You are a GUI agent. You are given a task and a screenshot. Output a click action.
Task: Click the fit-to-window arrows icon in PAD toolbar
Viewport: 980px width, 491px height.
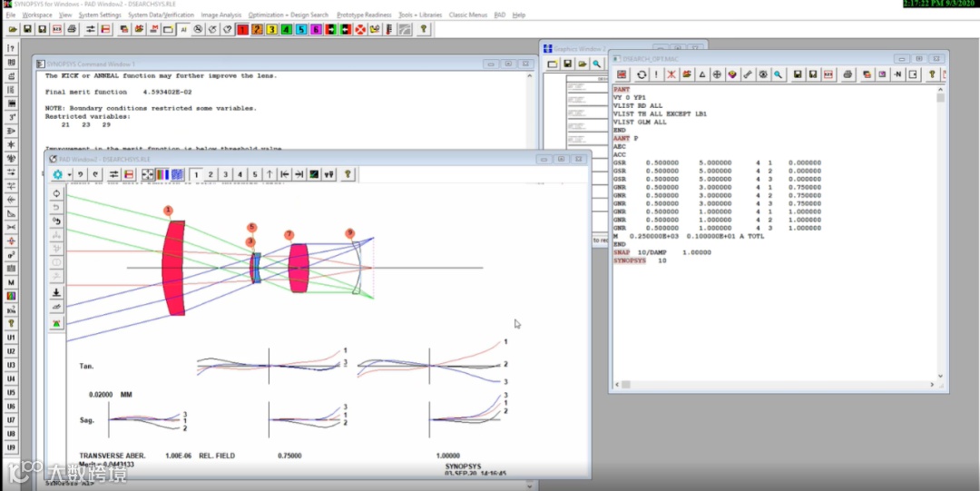click(x=148, y=174)
